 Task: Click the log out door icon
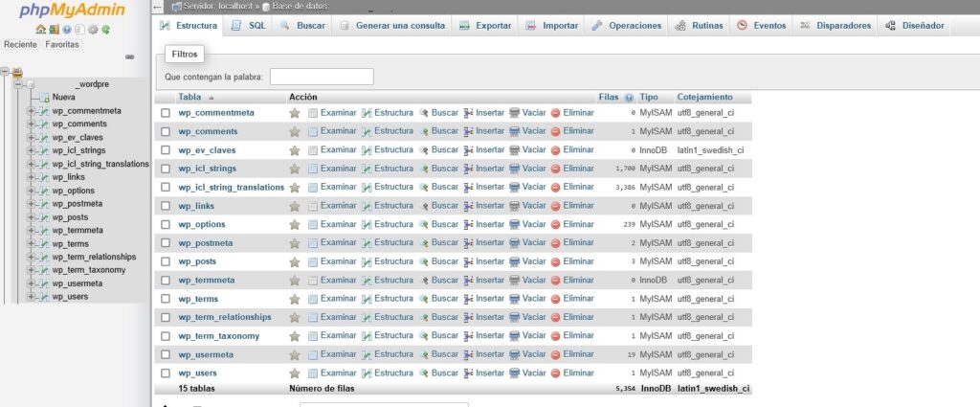(x=54, y=30)
